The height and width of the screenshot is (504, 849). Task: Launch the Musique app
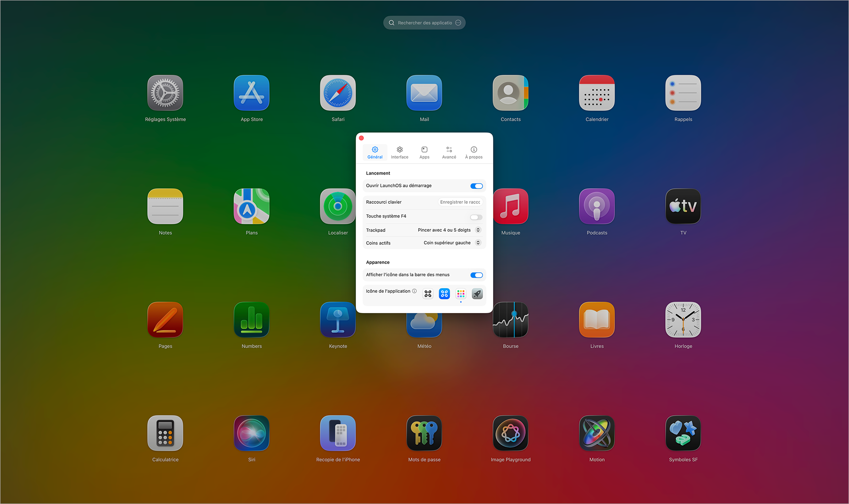(511, 206)
